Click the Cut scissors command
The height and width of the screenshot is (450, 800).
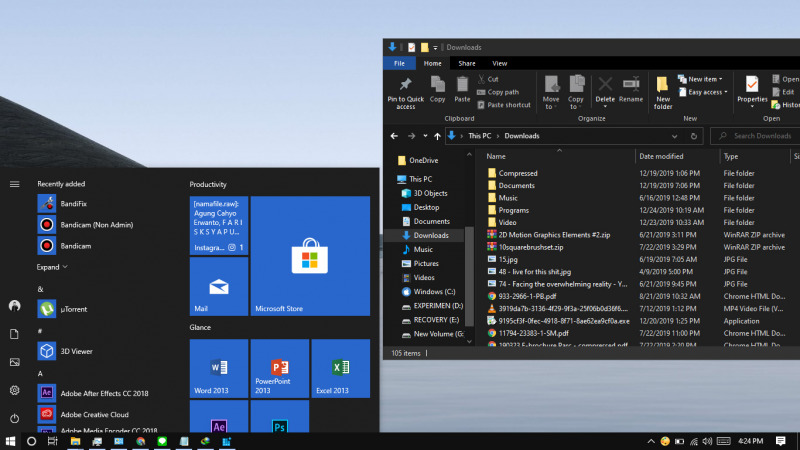click(x=488, y=79)
